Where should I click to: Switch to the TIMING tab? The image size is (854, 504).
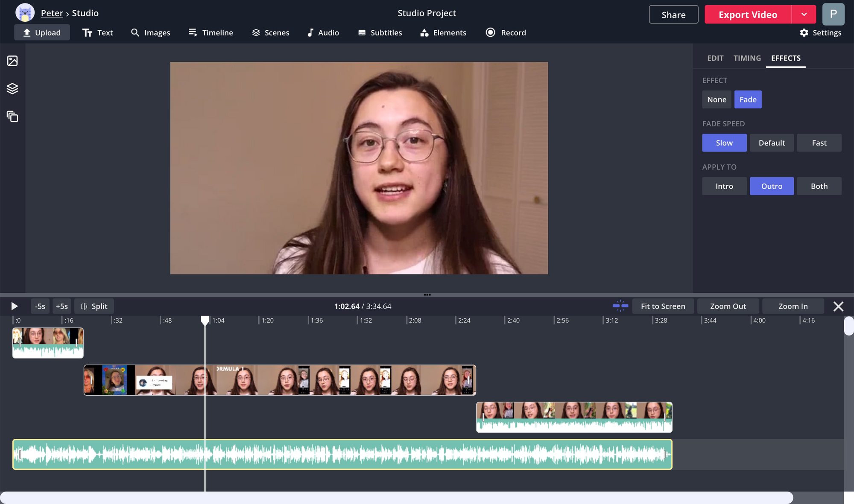click(747, 58)
